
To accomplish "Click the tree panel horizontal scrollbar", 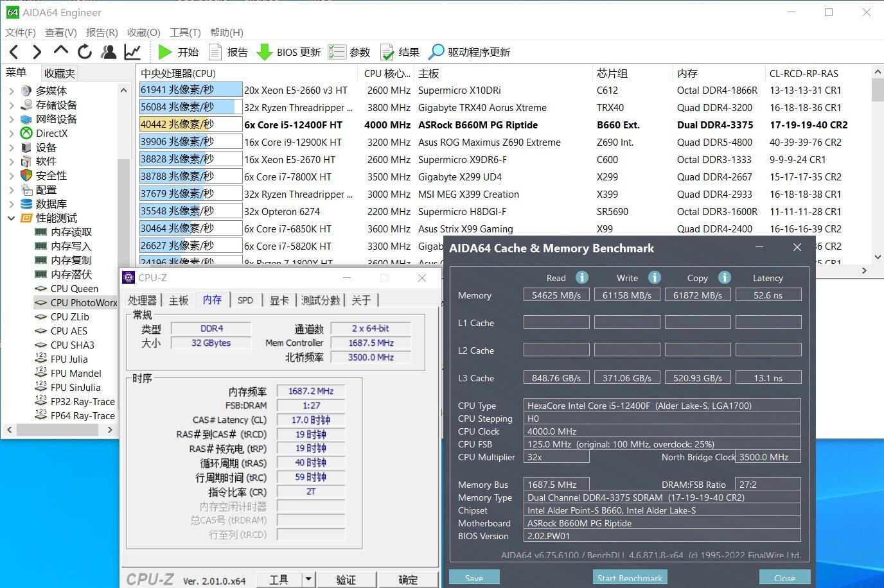I will (x=60, y=429).
